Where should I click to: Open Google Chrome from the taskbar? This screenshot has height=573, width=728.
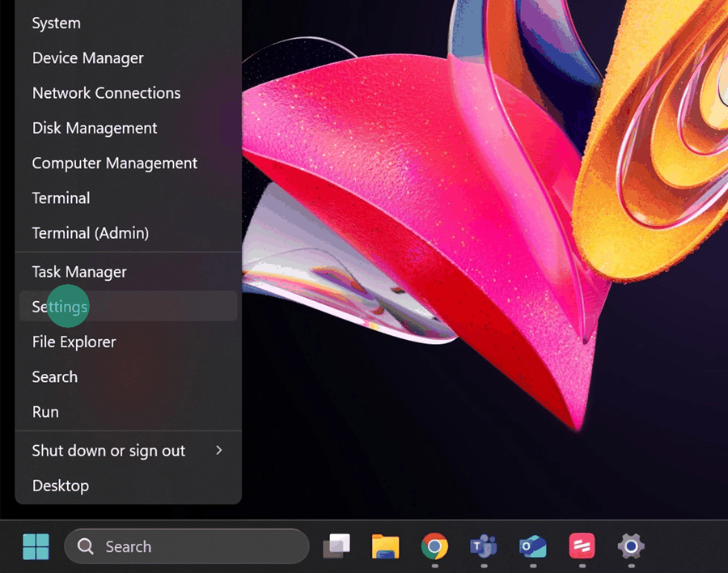pyautogui.click(x=434, y=547)
